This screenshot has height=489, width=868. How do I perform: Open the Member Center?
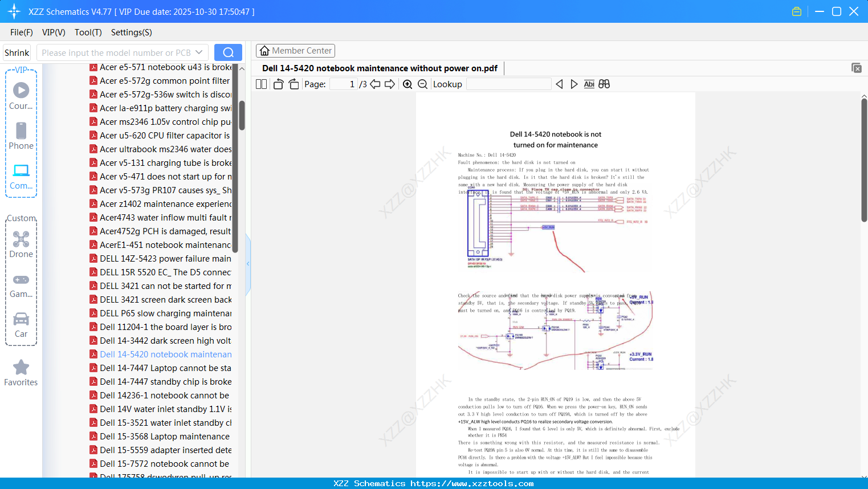[x=295, y=51]
